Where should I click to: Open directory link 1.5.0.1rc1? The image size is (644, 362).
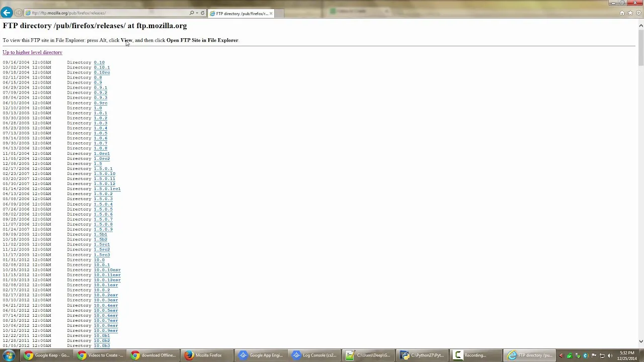(x=107, y=189)
